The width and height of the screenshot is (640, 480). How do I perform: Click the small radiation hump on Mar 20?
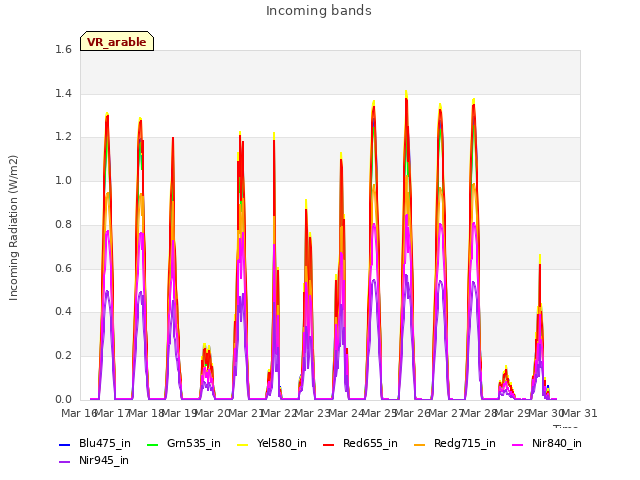[207, 371]
